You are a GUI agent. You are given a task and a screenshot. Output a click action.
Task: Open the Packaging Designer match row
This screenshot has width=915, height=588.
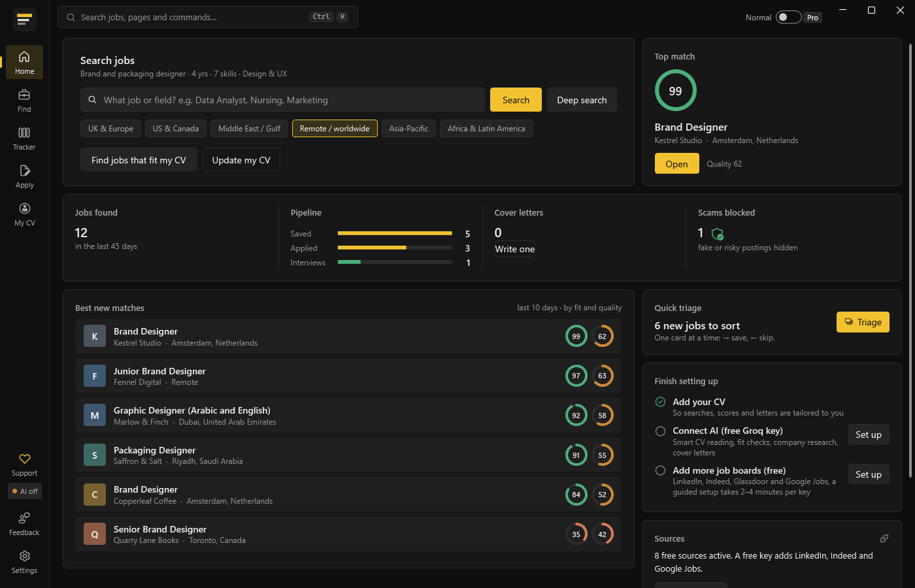(348, 455)
